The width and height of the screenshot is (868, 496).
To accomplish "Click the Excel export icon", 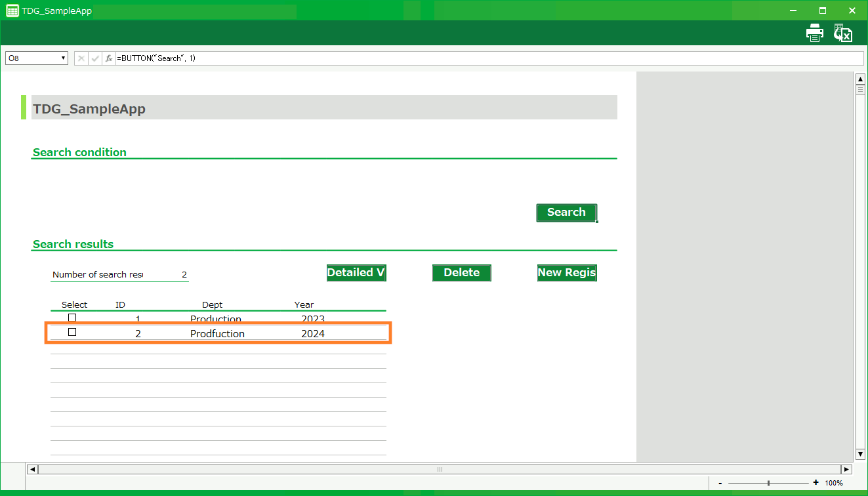I will click(842, 33).
